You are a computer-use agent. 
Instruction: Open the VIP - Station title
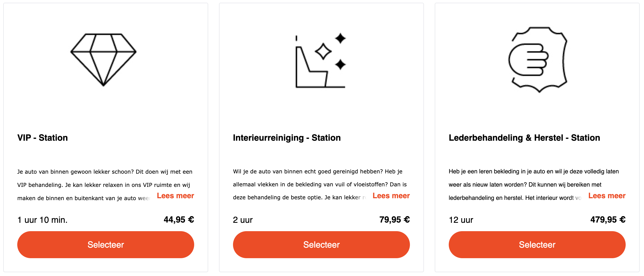coord(43,138)
